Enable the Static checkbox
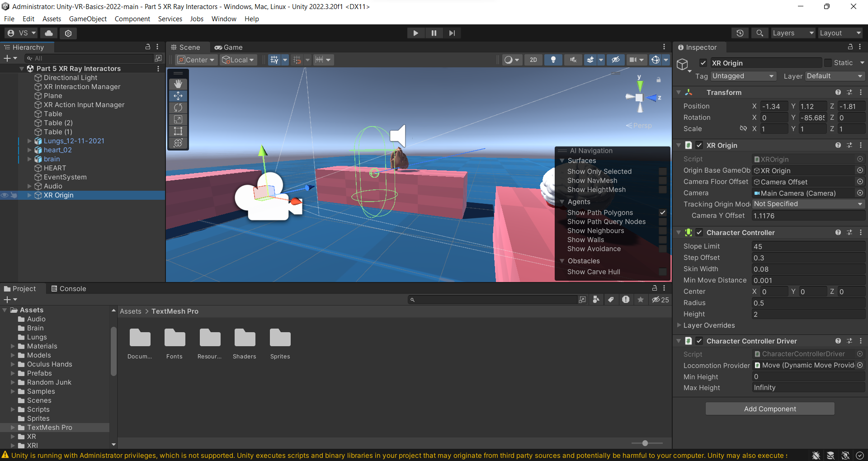 point(828,63)
